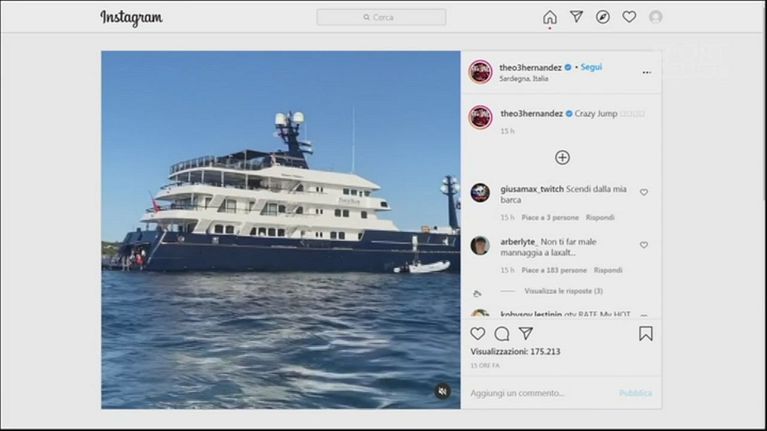Load more comments with the plus circle
767x431 pixels.
[562, 158]
